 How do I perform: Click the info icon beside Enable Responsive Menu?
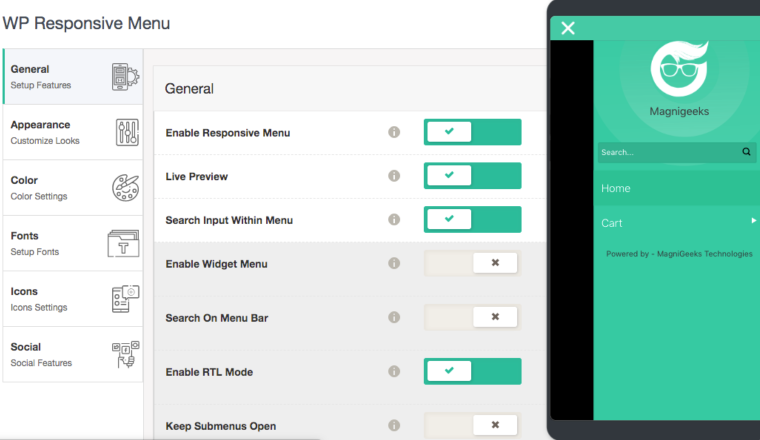[394, 132]
